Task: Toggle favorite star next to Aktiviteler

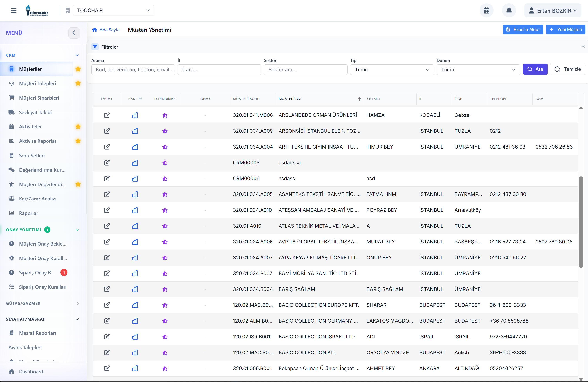Action: 78,127
